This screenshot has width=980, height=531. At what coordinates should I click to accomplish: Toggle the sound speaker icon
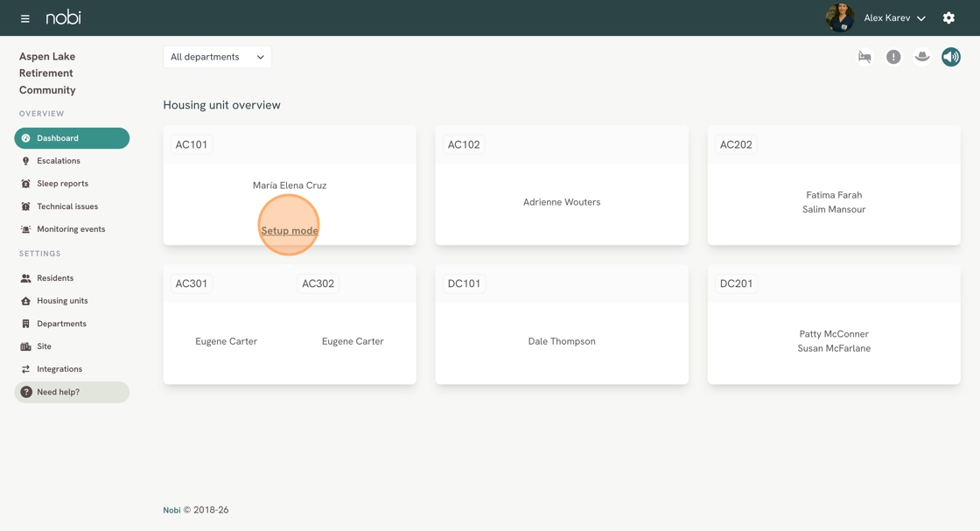(951, 57)
